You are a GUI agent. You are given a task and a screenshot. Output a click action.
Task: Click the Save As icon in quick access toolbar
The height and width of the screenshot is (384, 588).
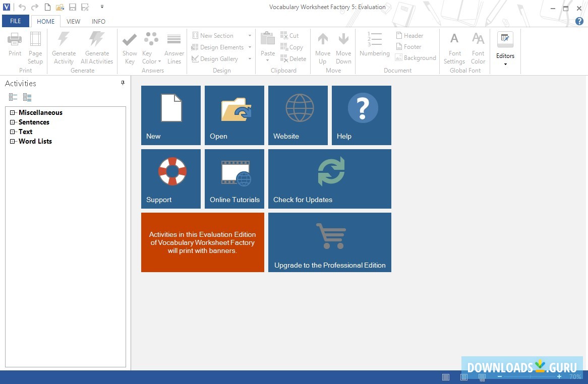pyautogui.click(x=85, y=7)
